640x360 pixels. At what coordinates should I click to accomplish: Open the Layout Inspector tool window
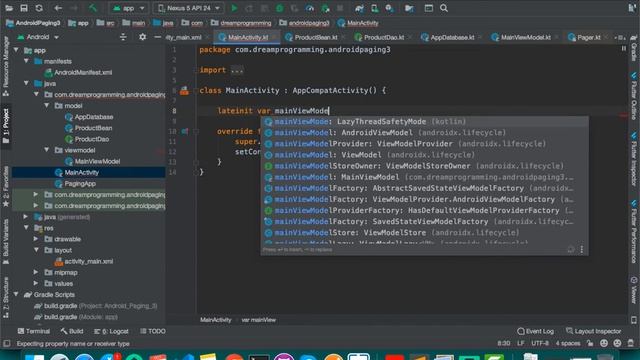pos(594,331)
